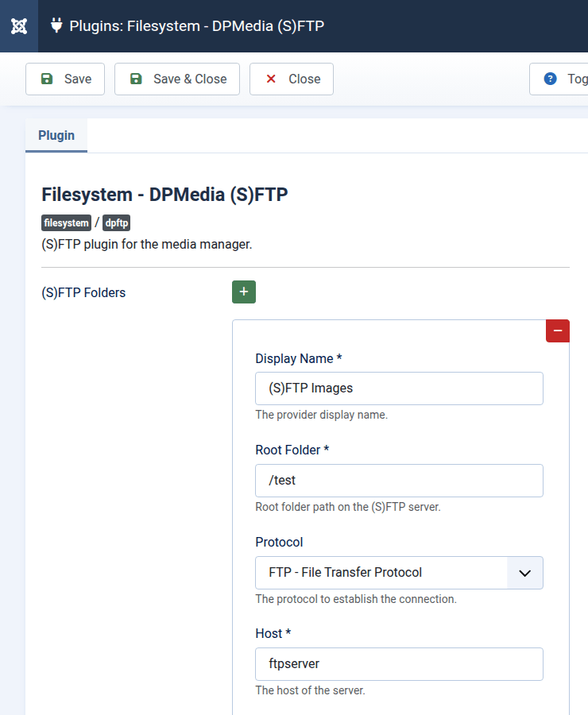Click the Root Folder label
588x715 pixels.
(292, 450)
